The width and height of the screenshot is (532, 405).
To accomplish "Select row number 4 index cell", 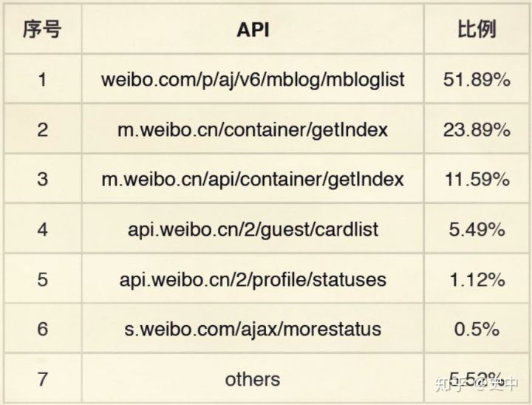I will [x=42, y=229].
